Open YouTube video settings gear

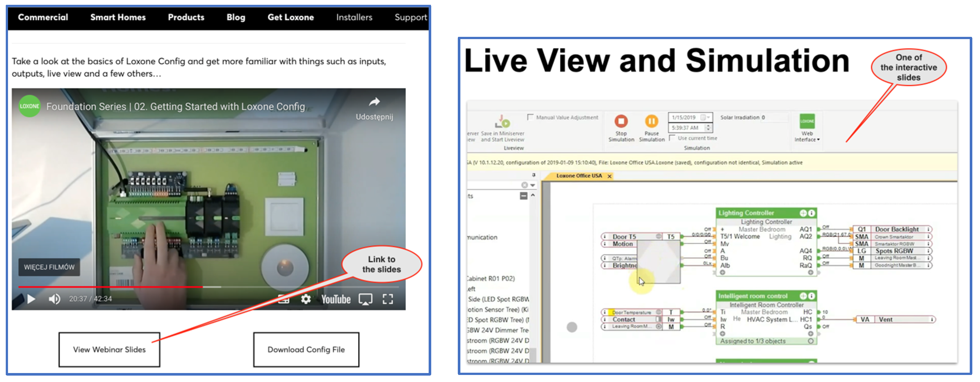[306, 299]
